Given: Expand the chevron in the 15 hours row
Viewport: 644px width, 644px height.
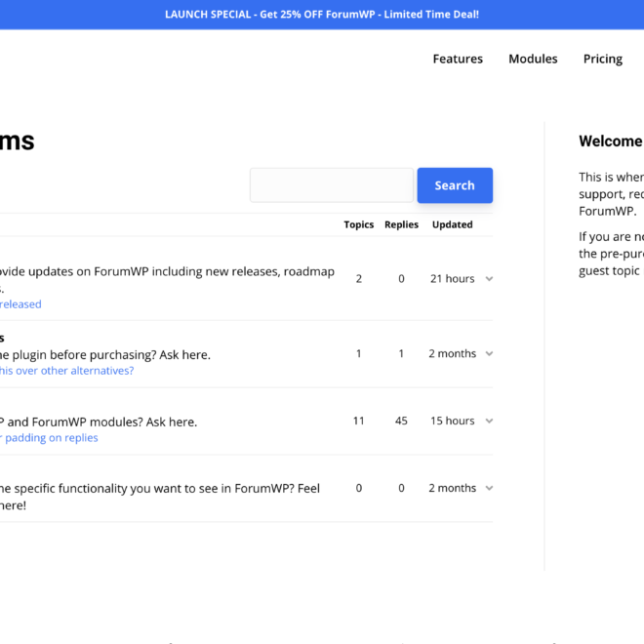Looking at the screenshot, I should tap(489, 421).
